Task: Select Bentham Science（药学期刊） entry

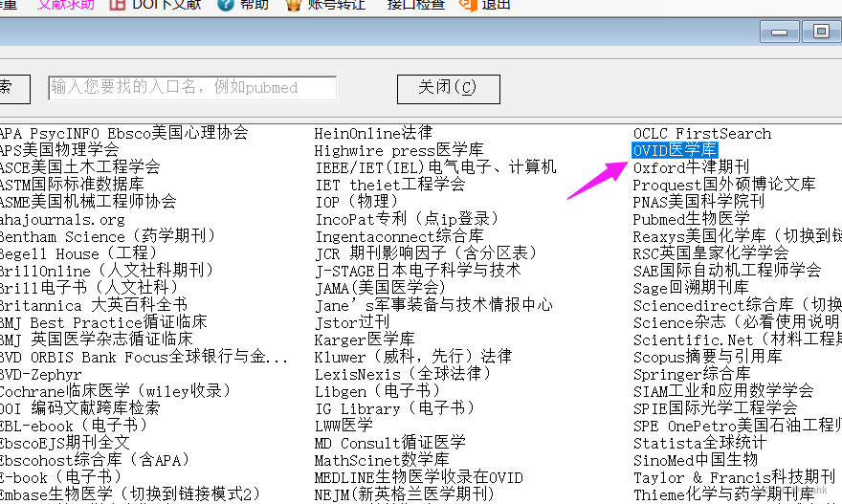Action: tap(108, 236)
